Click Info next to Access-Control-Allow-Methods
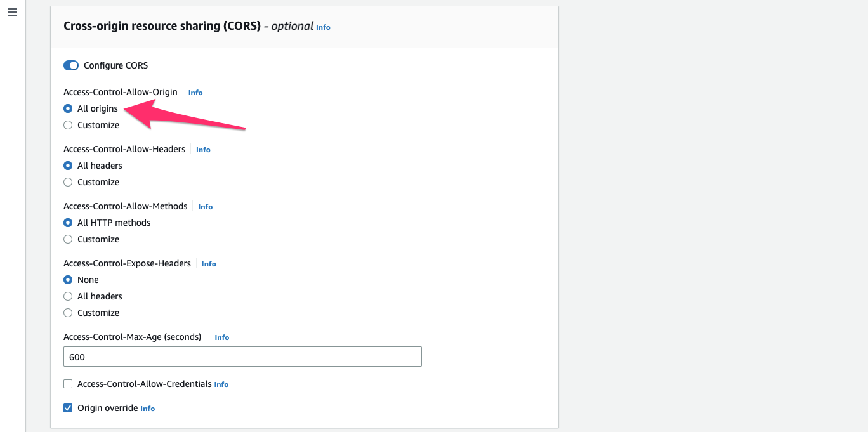Screen dimensions: 868x432 [205, 207]
